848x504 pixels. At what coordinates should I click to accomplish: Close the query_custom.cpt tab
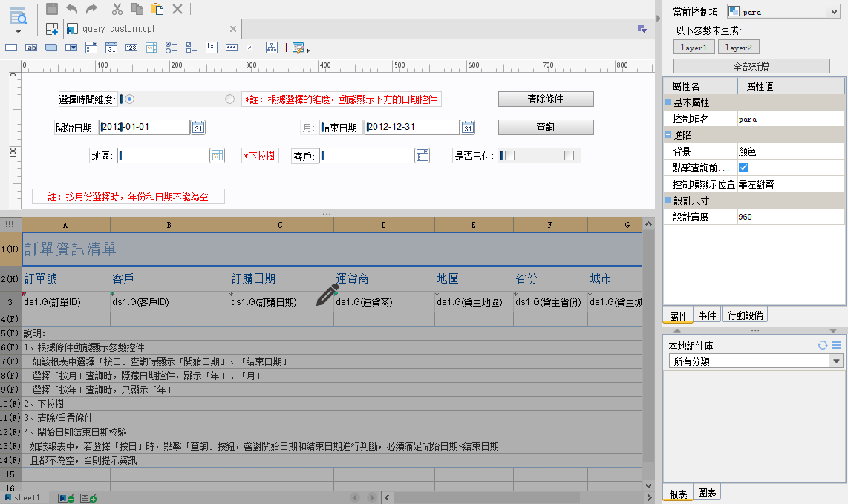click(233, 29)
